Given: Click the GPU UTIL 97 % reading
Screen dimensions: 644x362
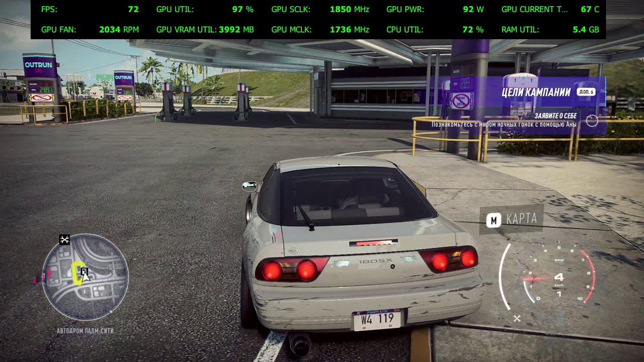Looking at the screenshot, I should click(243, 9).
